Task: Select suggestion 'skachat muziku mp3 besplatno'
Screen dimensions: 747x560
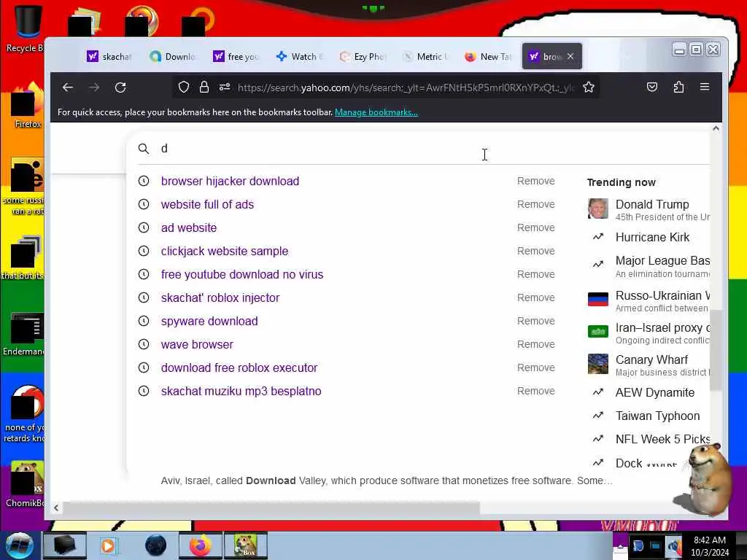Action: (241, 391)
